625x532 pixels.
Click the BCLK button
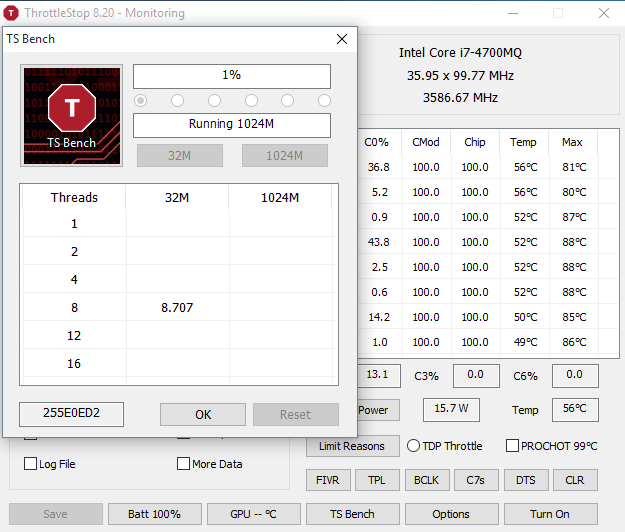tap(427, 480)
